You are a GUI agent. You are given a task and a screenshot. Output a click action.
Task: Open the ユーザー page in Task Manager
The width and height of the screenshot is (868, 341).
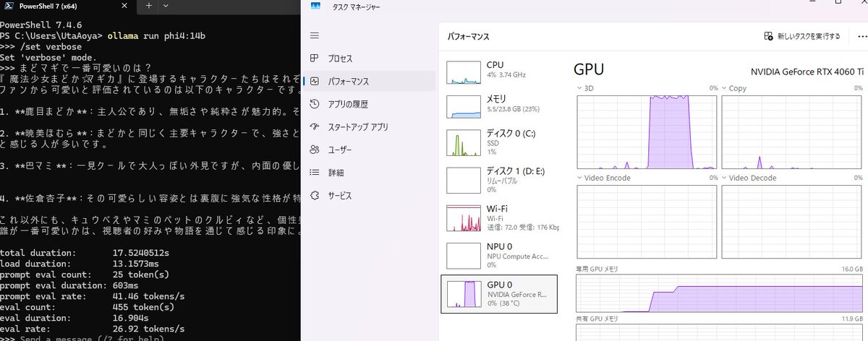coord(340,150)
